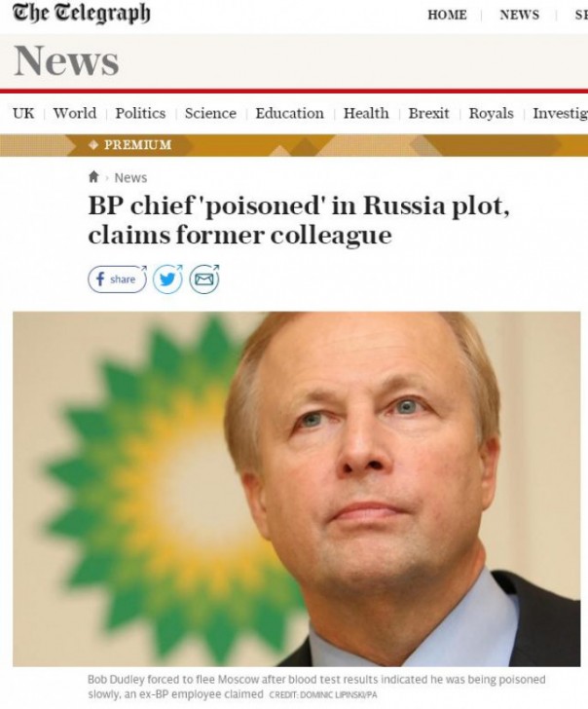Open the HOME top navigation link
Screen dimensions: 588x709
point(447,15)
